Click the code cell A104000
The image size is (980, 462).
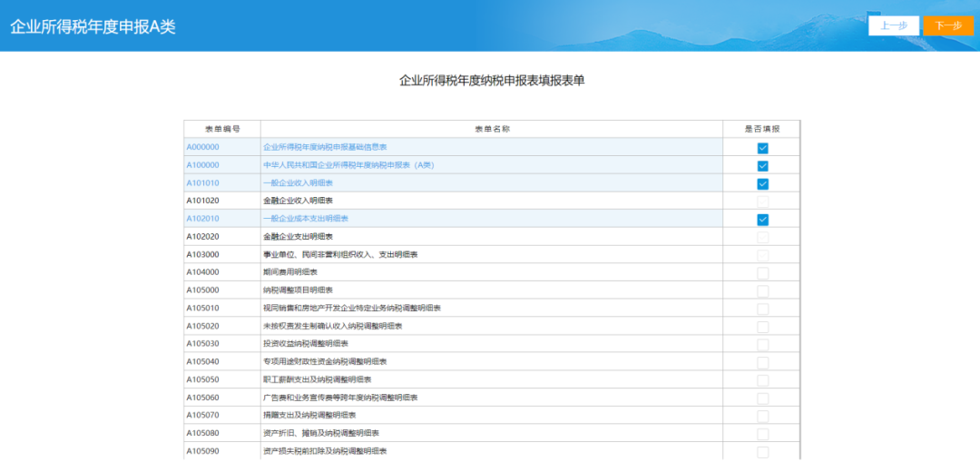[x=202, y=272]
